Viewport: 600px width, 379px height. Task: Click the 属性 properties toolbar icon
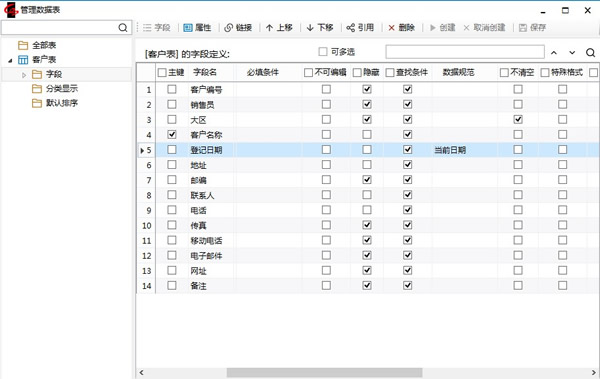(x=188, y=28)
